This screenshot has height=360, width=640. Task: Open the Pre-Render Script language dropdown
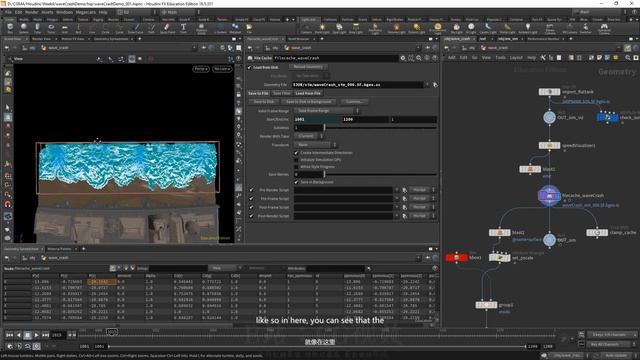(x=422, y=190)
